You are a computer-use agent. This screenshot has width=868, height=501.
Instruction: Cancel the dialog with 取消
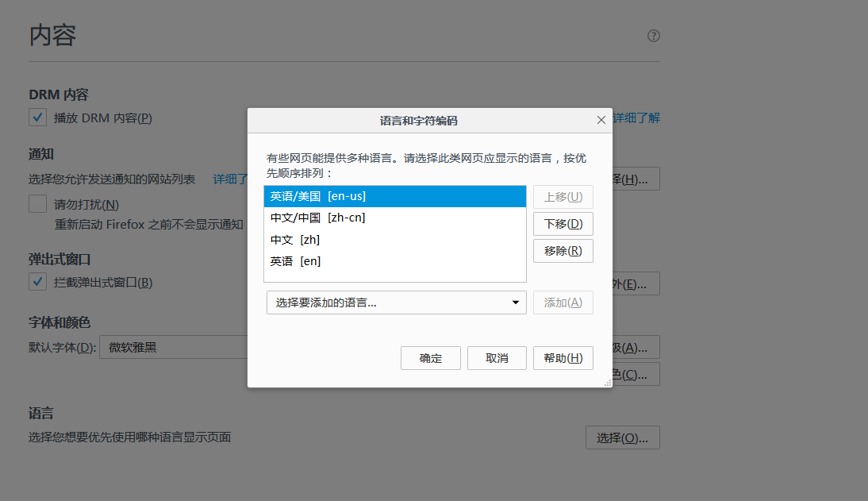point(496,357)
